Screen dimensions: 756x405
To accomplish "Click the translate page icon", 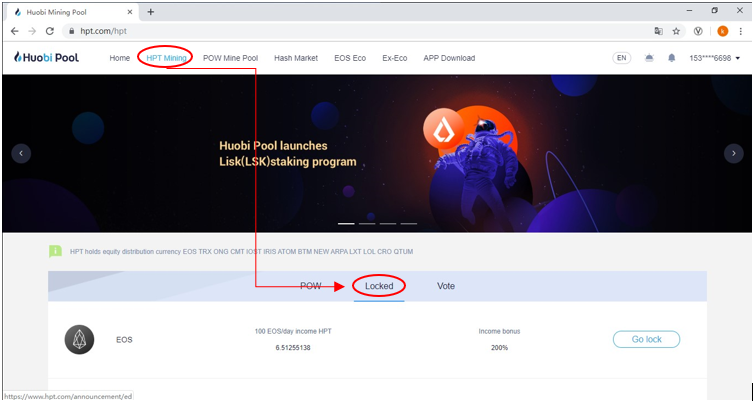I will pos(658,31).
